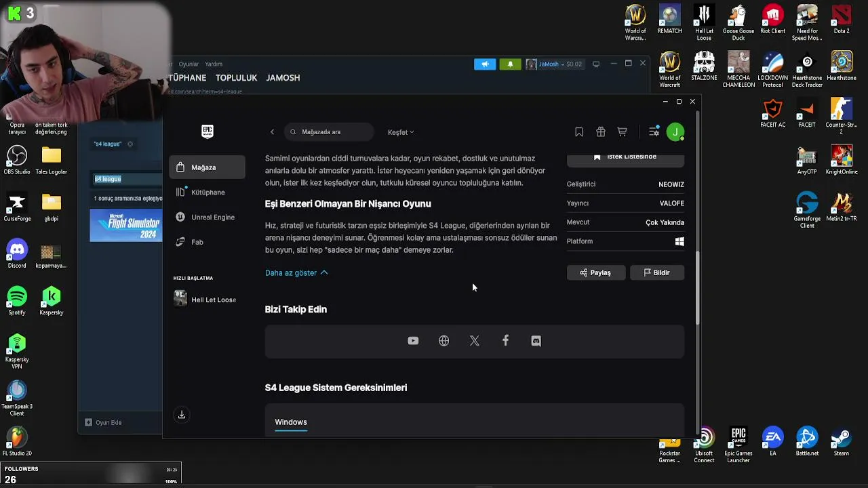
Task: Open Epic downloads arrow icon
Action: [182, 415]
